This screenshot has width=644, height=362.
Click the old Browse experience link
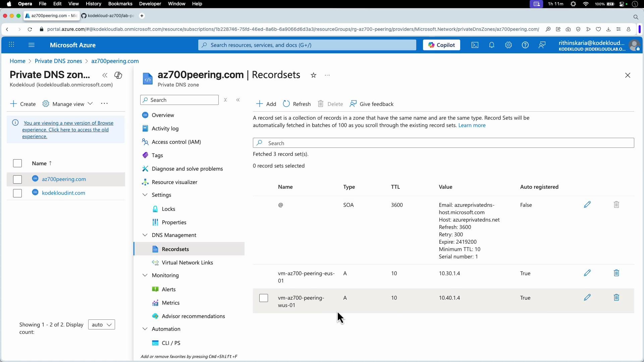pyautogui.click(x=68, y=130)
